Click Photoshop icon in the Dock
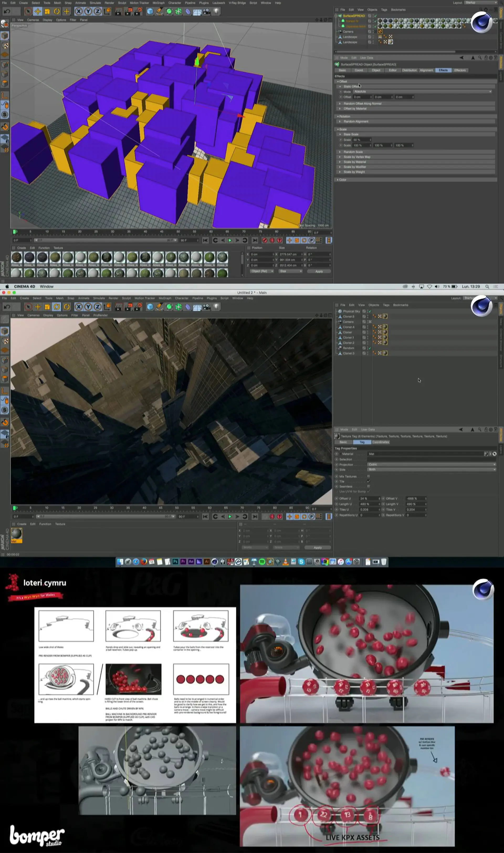The height and width of the screenshot is (853, 504). (x=175, y=561)
